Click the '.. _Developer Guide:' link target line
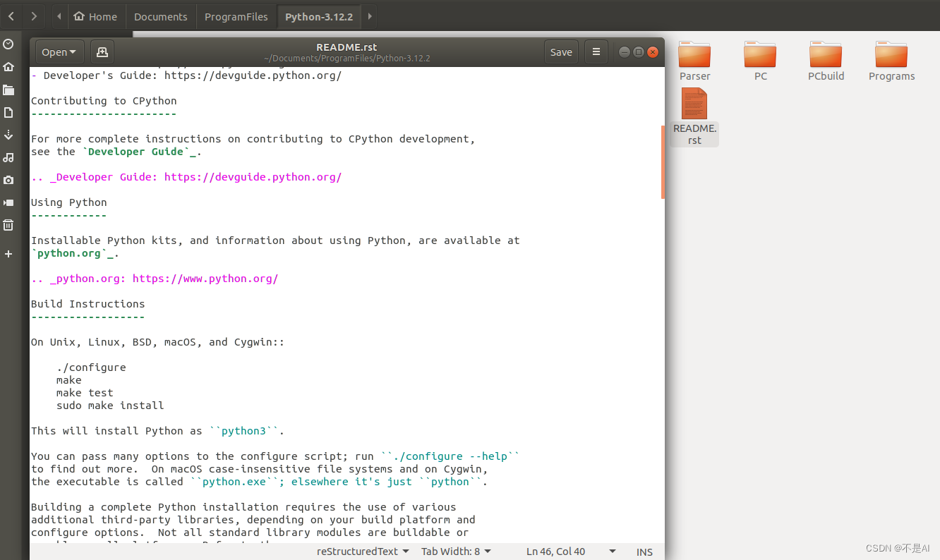The width and height of the screenshot is (940, 560). pyautogui.click(x=186, y=177)
